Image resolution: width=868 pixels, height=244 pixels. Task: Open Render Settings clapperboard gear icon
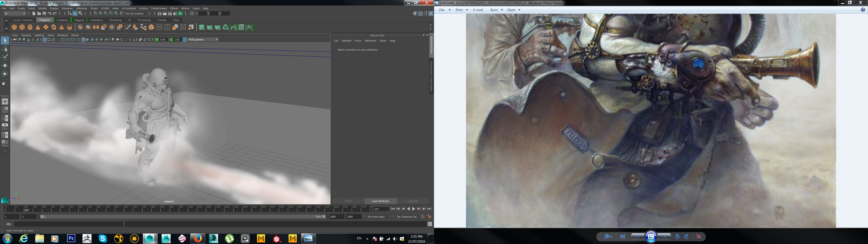point(176,14)
